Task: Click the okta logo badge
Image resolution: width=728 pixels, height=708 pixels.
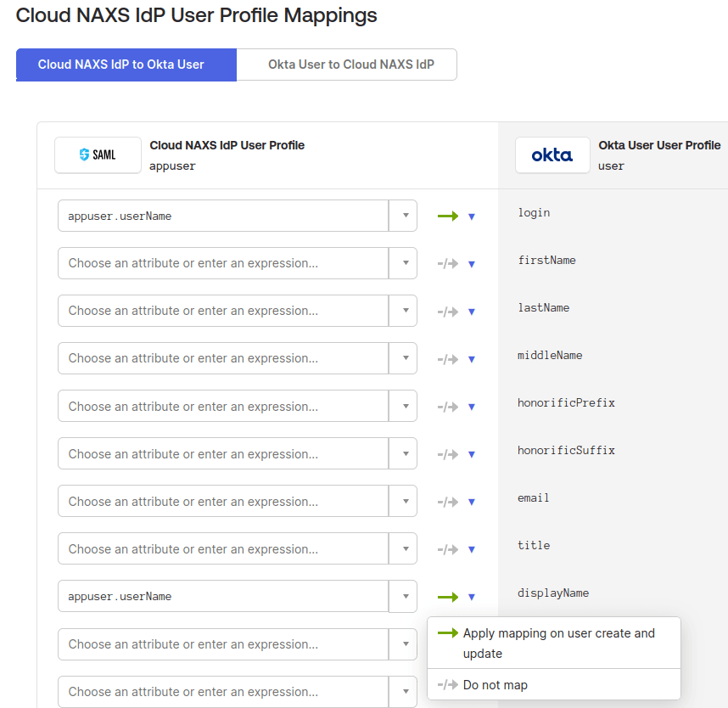Action: point(552,155)
